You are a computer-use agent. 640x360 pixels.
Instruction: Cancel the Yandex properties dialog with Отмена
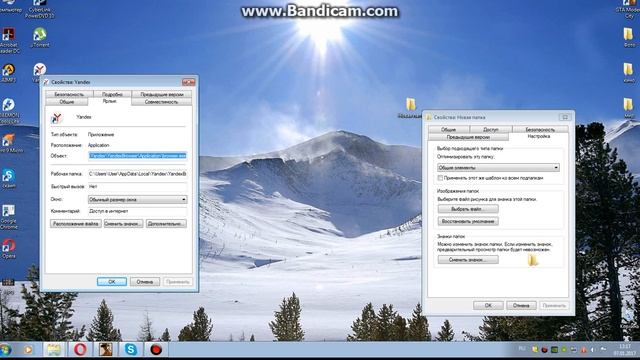[x=145, y=282]
